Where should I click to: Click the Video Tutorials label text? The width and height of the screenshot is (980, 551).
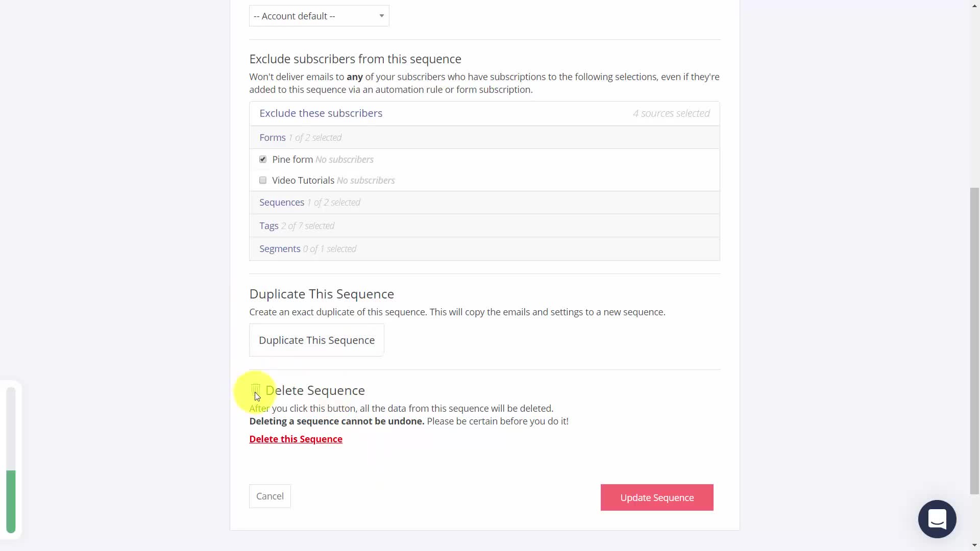pos(303,181)
